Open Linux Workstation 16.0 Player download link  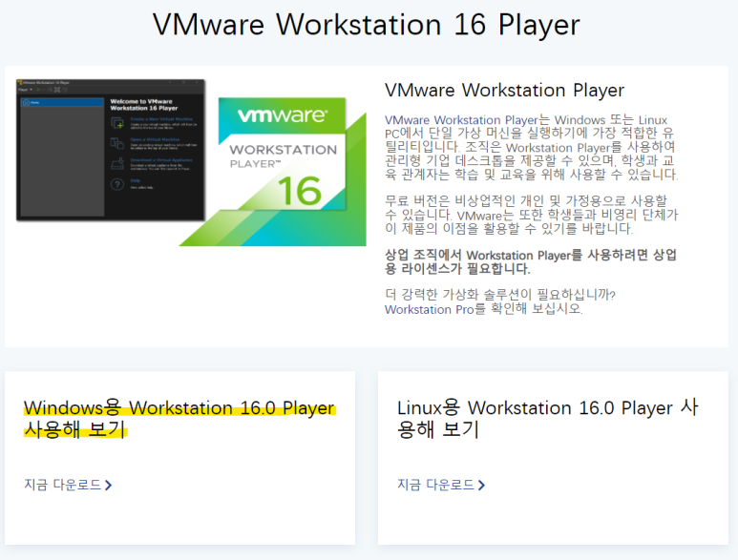441,485
